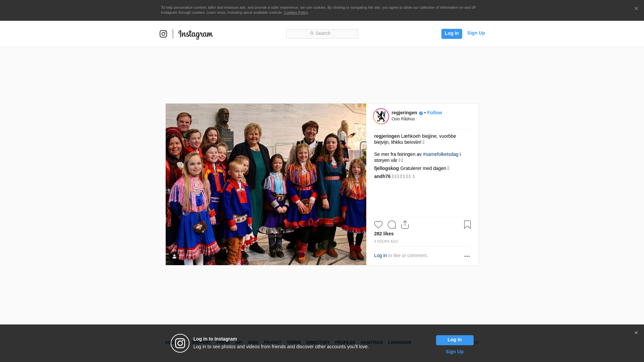This screenshot has width=644, height=362.
Task: Click the post group photo
Action: click(266, 184)
